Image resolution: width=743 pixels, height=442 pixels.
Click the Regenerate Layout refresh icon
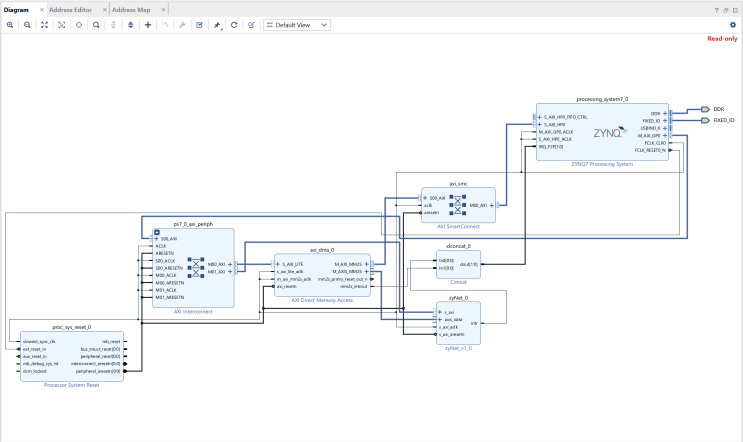(x=234, y=25)
